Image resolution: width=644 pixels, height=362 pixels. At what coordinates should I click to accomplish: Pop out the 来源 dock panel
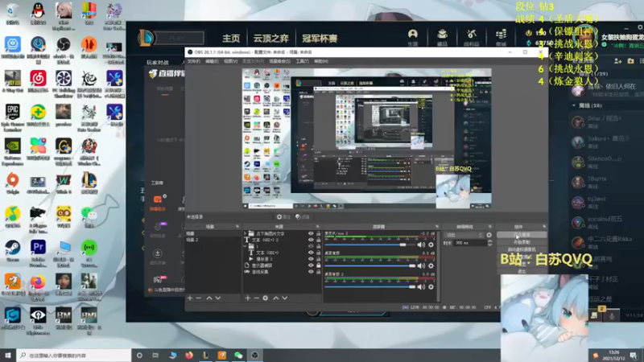pyautogui.click(x=317, y=227)
